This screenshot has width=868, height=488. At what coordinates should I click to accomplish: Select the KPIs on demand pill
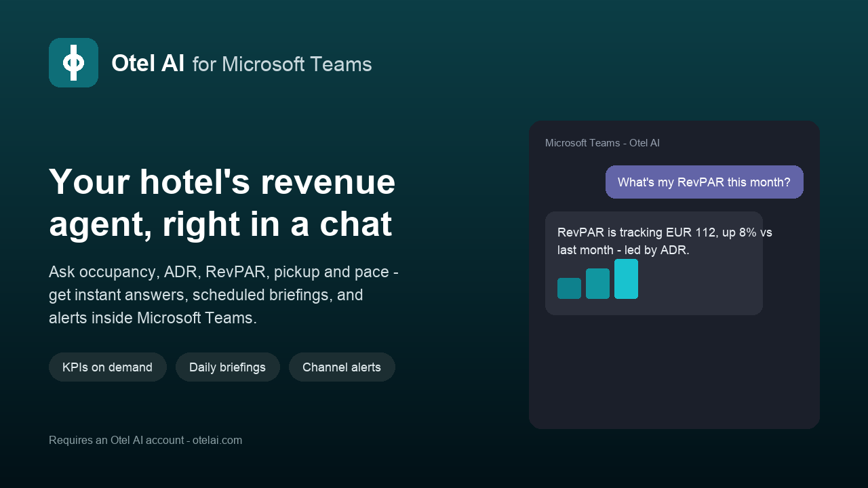tap(108, 367)
